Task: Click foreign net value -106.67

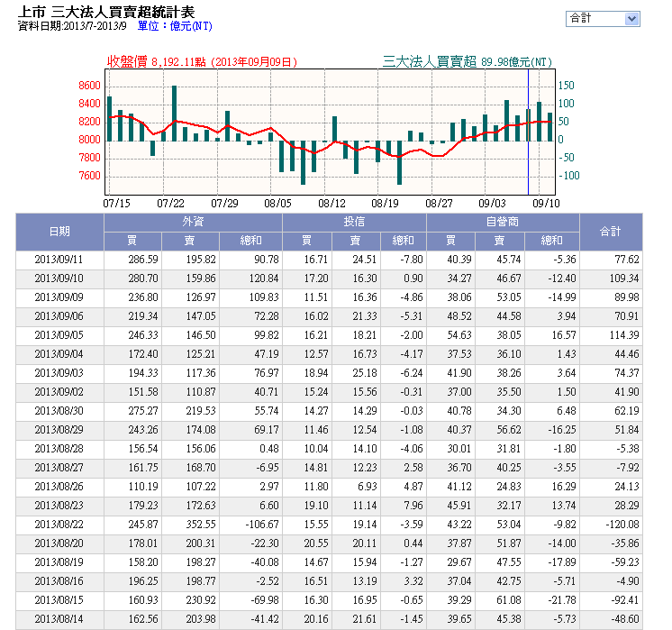Action: [262, 525]
